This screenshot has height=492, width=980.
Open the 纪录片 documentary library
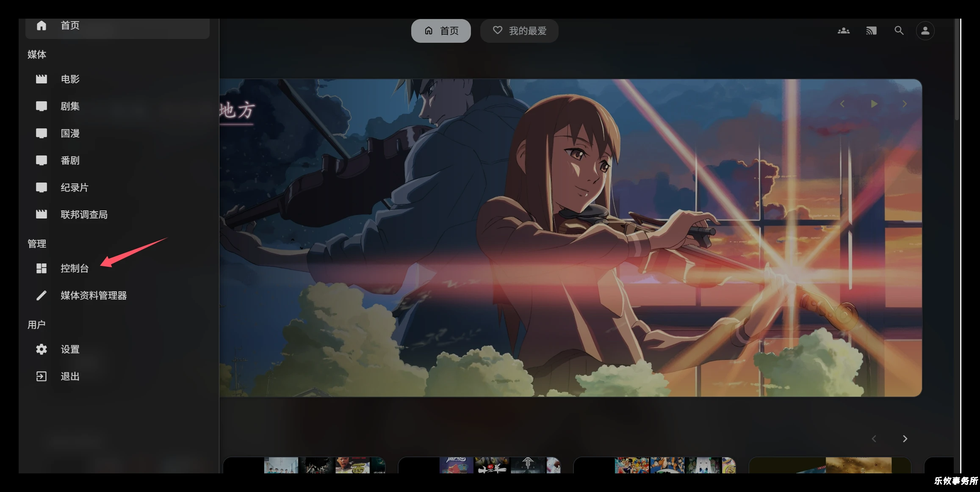(117, 188)
